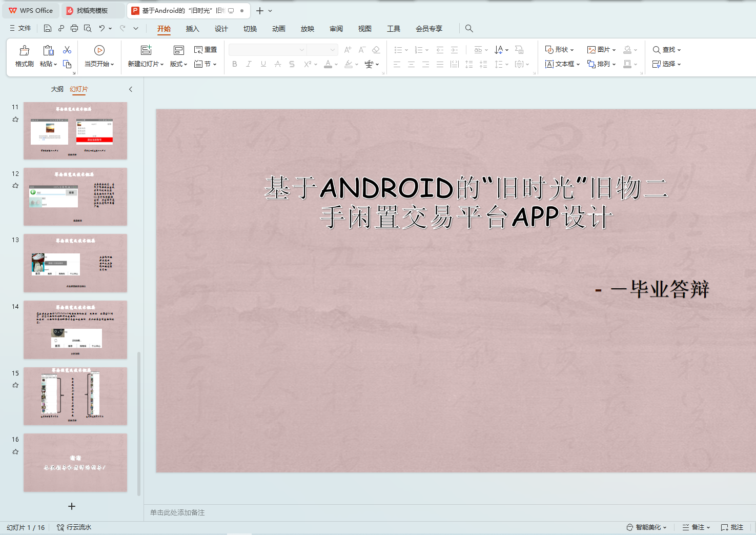Collapse the slide thumbnail panel
756x535 pixels.
pos(131,89)
